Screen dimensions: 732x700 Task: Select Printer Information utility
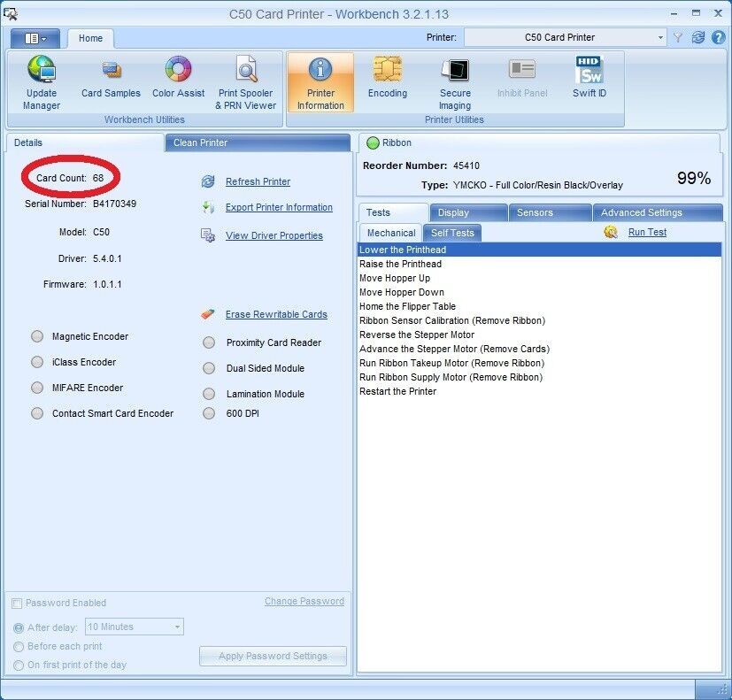(x=320, y=83)
